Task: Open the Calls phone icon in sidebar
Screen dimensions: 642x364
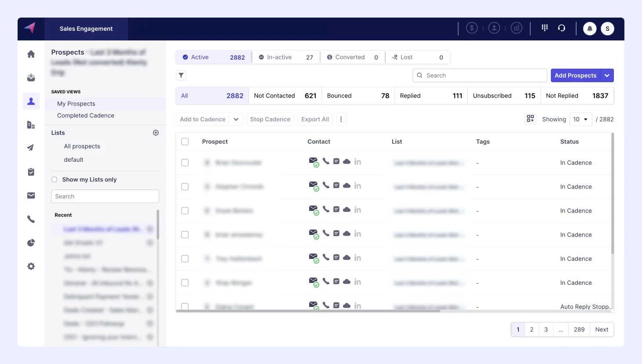Action: tap(31, 219)
